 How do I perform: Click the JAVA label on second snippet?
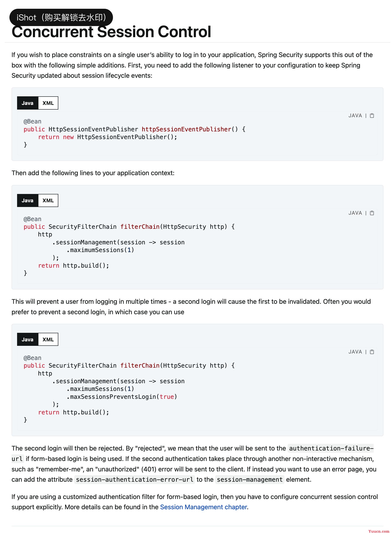coord(355,213)
